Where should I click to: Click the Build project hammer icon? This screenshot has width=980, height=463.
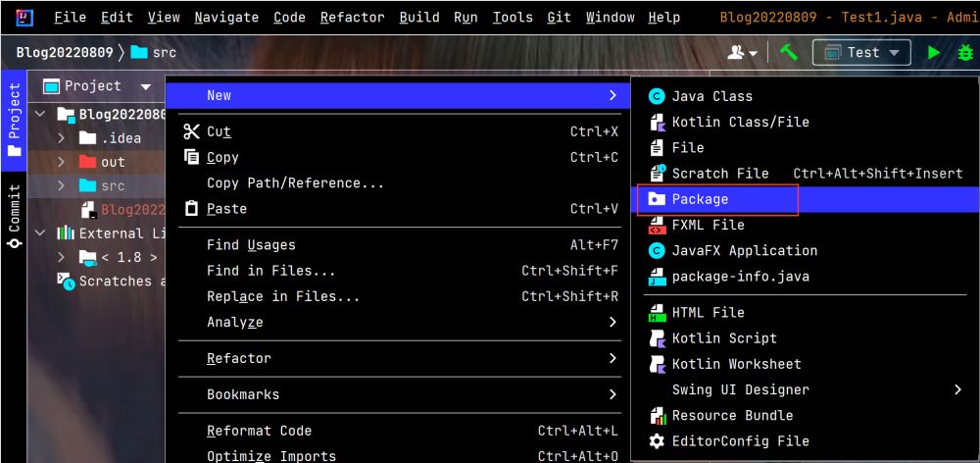789,53
